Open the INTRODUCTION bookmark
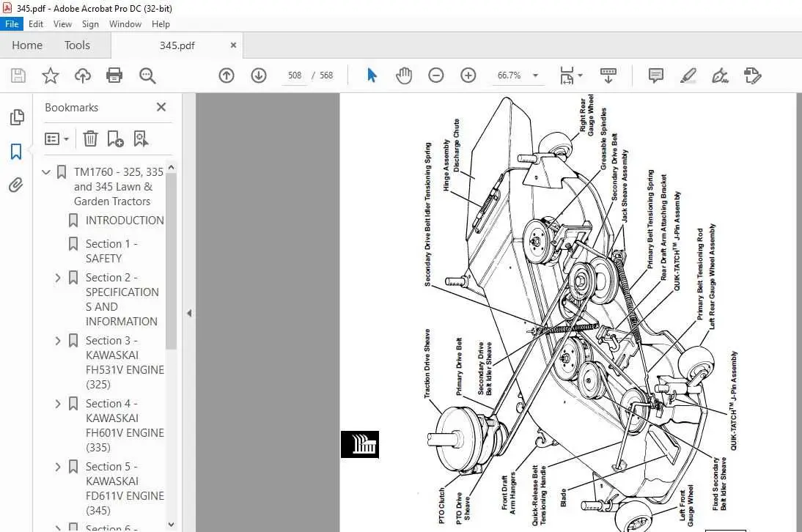The width and height of the screenshot is (802, 532). [x=125, y=221]
